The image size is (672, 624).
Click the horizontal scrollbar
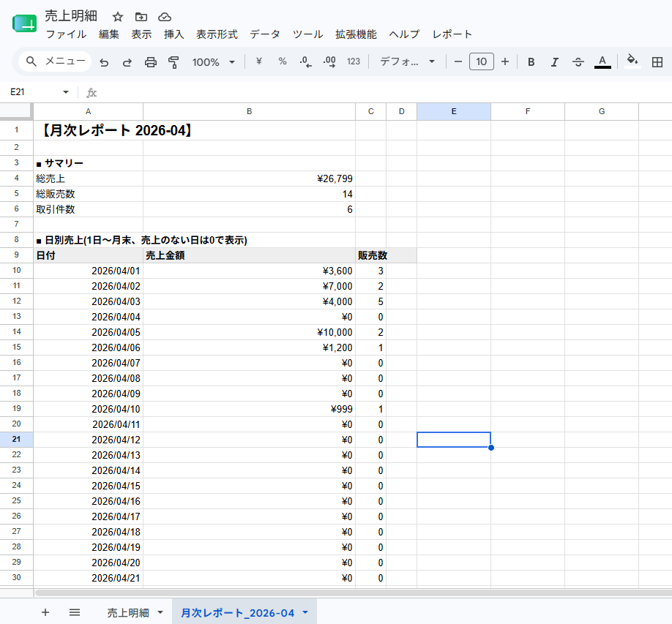tap(353, 593)
